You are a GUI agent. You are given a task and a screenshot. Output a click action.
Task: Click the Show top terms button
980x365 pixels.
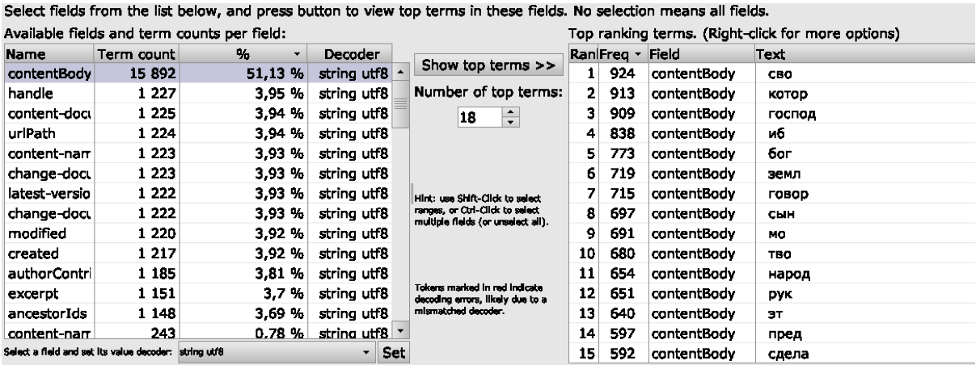pyautogui.click(x=488, y=65)
